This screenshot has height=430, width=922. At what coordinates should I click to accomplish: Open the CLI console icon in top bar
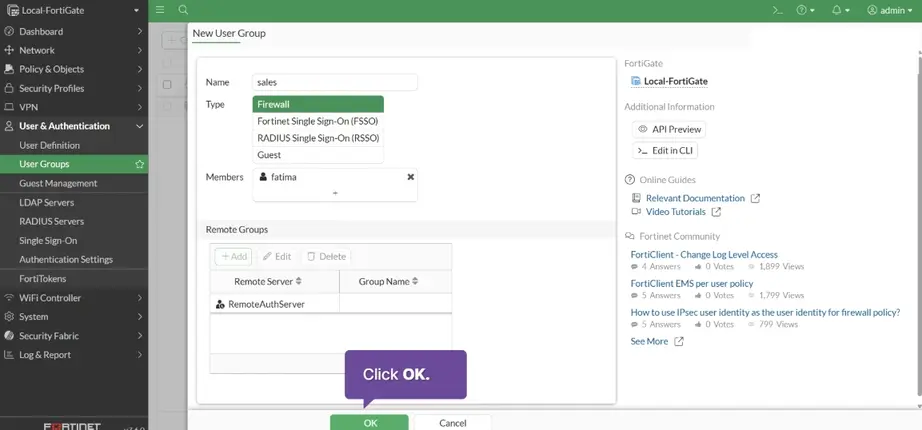(777, 10)
